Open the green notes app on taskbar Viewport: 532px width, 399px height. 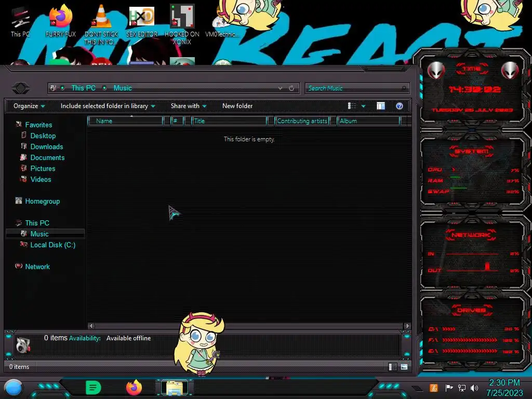[94, 388]
